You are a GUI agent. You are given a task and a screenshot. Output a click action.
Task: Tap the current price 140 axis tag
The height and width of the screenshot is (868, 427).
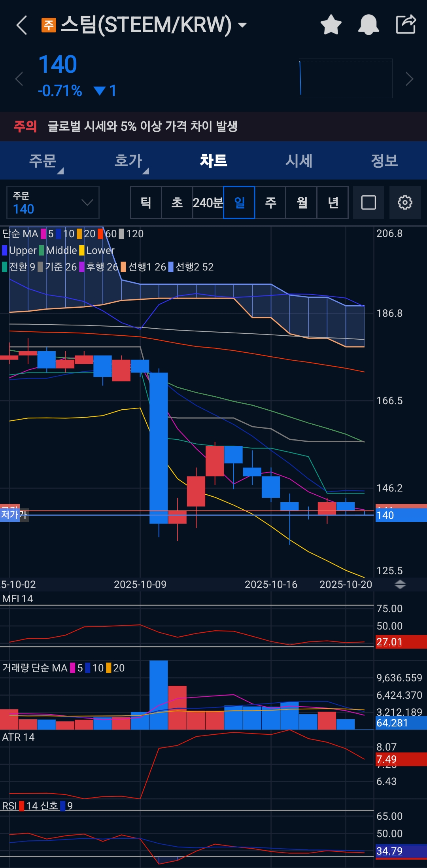[401, 515]
